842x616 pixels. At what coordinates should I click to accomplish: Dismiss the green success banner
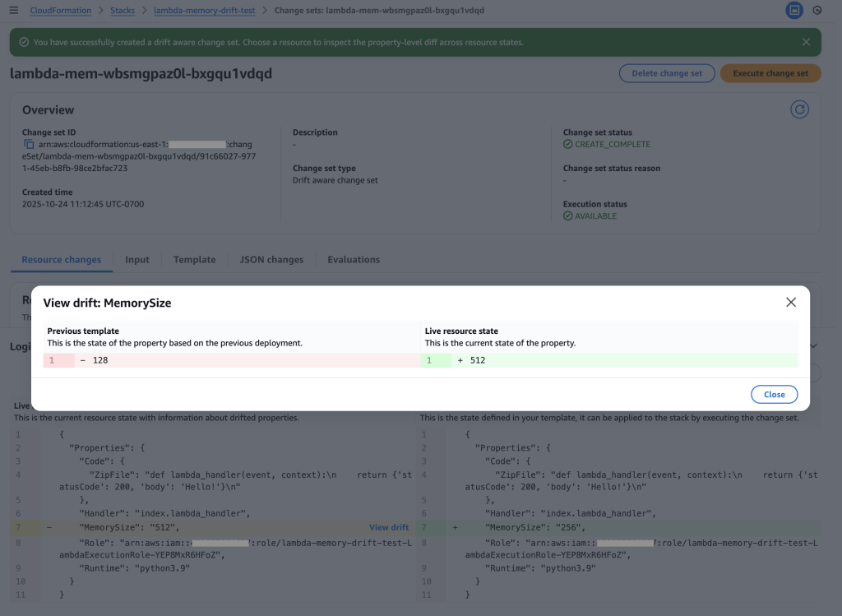click(806, 42)
